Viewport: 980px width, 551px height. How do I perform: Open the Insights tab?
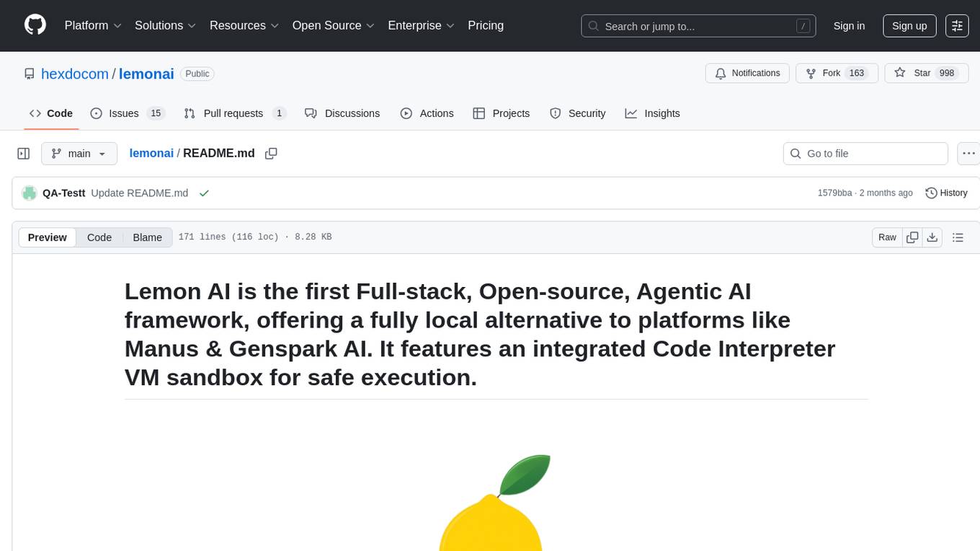[x=652, y=113]
